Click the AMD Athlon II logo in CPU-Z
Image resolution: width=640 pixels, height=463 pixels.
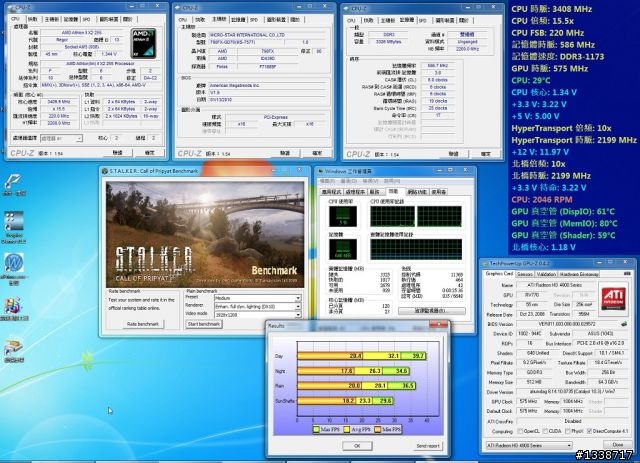(143, 42)
